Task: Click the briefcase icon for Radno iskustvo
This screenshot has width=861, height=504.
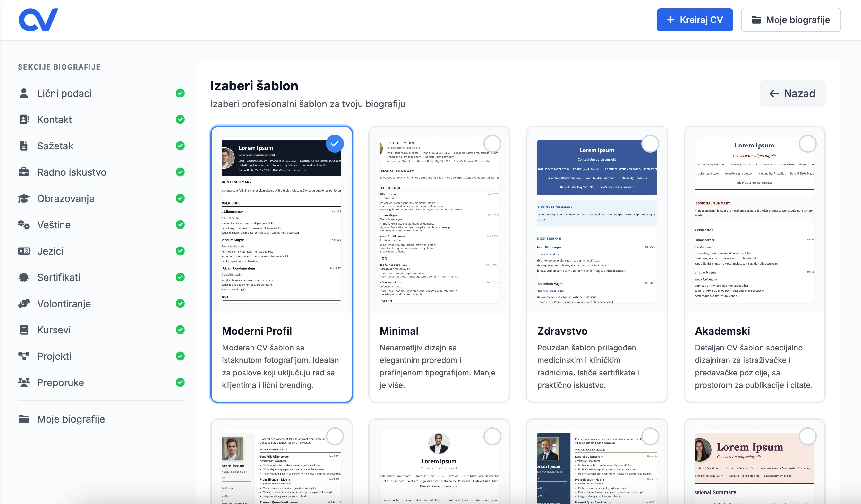Action: click(x=23, y=172)
